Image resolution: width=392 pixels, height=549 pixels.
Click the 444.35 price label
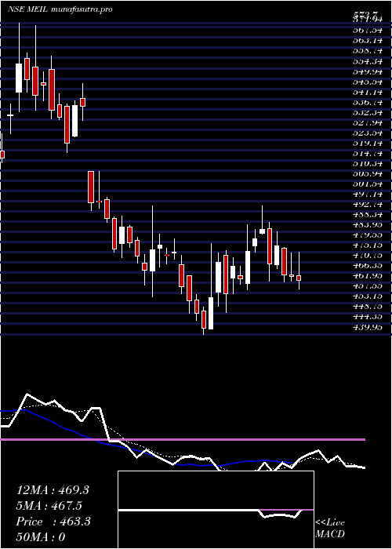click(368, 317)
